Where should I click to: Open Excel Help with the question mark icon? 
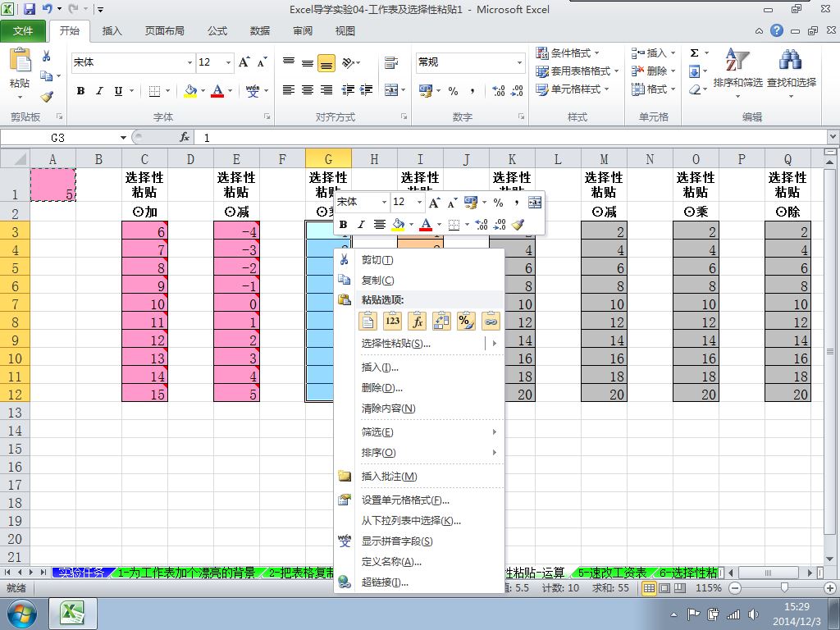tap(777, 30)
